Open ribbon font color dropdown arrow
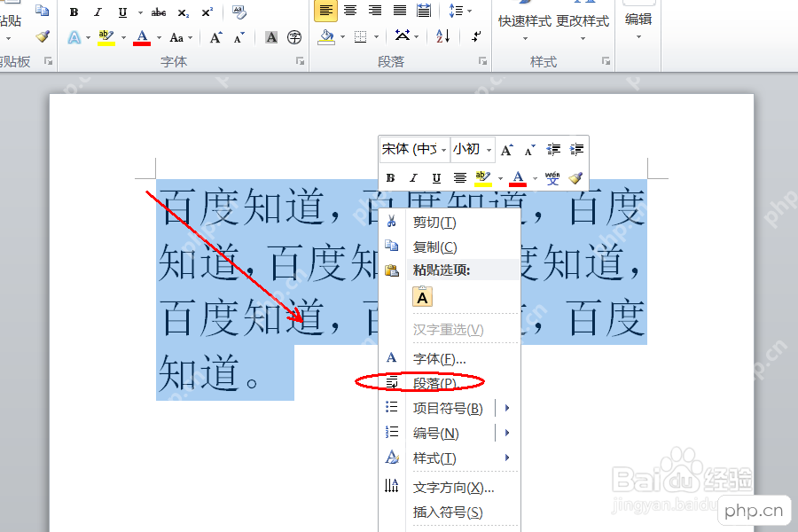Viewport: 798px width, 532px height. tap(159, 37)
